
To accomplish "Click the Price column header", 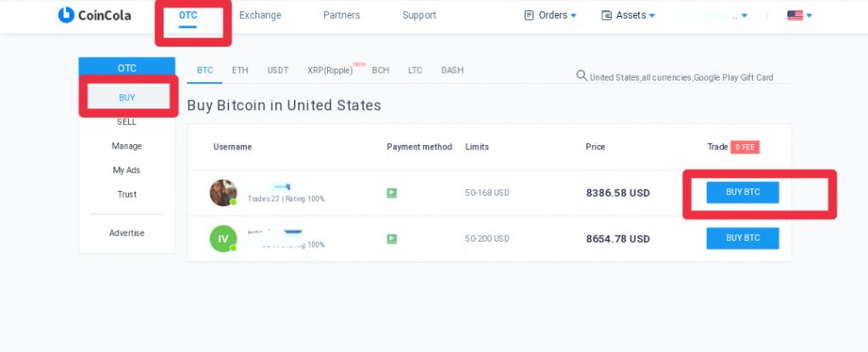I will (x=596, y=147).
